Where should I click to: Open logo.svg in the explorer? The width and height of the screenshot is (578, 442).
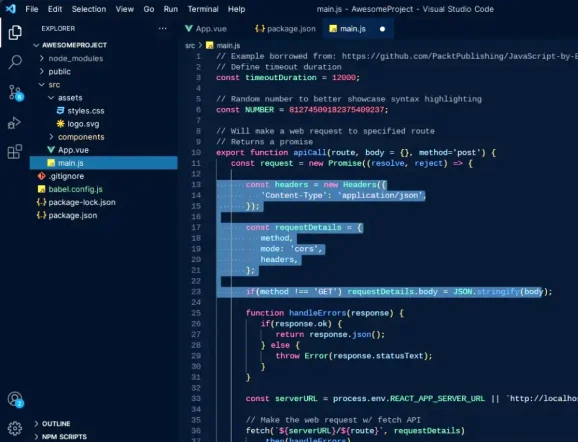(x=83, y=124)
